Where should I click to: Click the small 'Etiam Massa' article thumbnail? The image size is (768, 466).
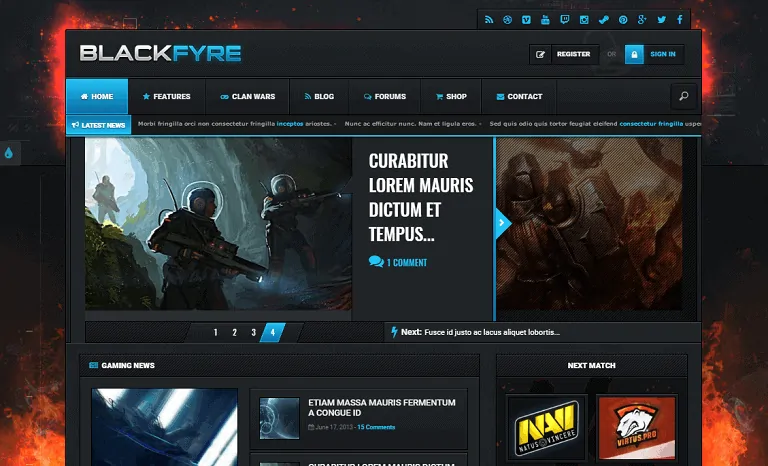click(x=279, y=418)
